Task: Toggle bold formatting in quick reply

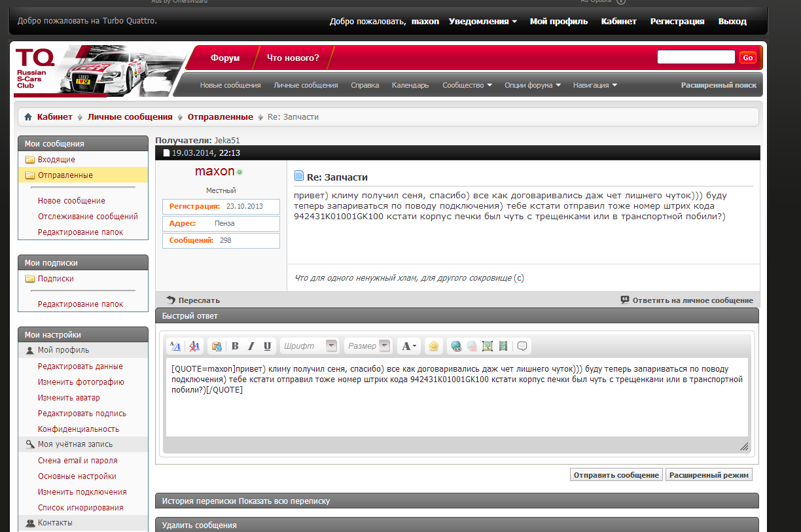Action: pos(235,346)
